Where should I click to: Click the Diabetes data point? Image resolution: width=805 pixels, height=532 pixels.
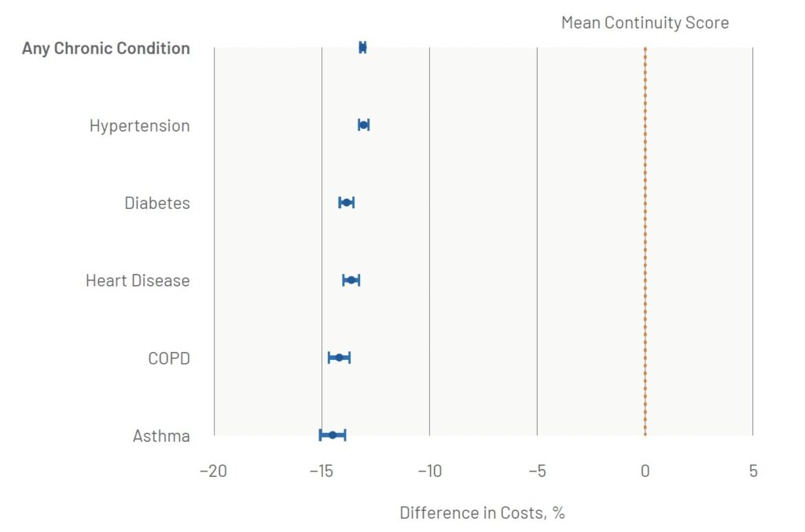point(346,203)
